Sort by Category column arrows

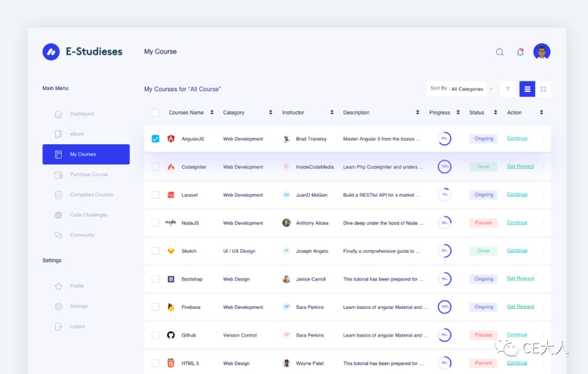click(x=271, y=113)
